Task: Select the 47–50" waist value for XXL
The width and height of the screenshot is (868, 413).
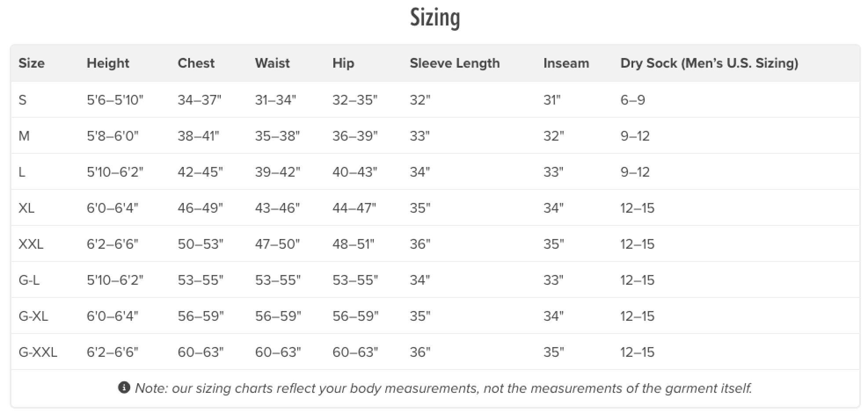Action: (x=277, y=244)
